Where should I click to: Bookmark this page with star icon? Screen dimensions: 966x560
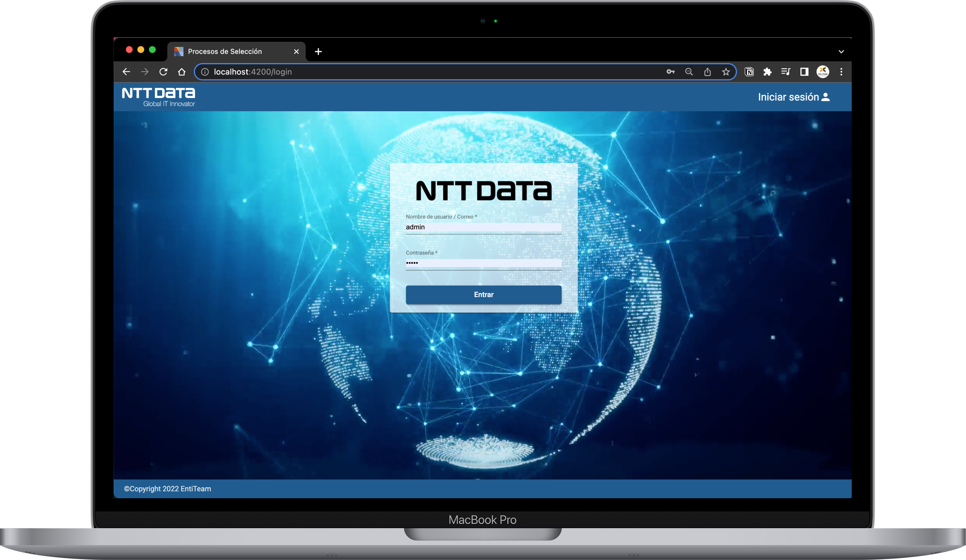click(x=726, y=72)
